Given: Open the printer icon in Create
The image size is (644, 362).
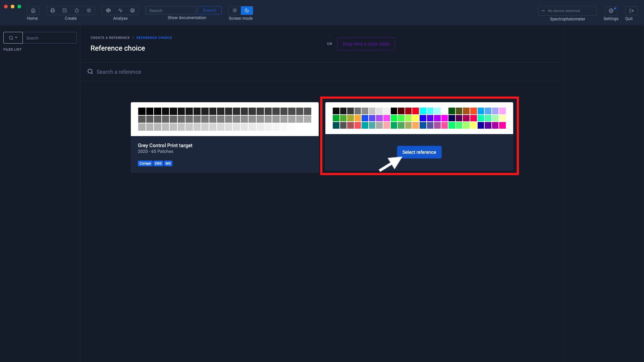Looking at the screenshot, I should 53,10.
